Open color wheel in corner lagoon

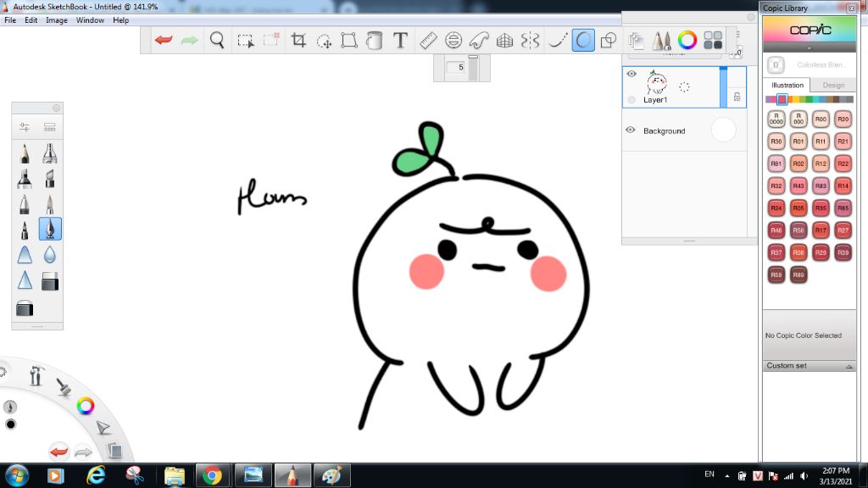86,406
